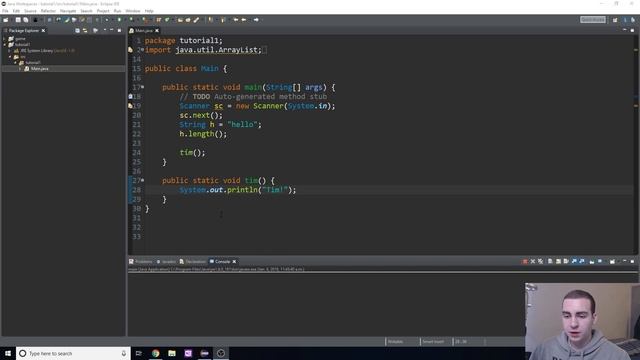Open Package Explorer view menu dropdown
Screen dimensions: 640x360
(x=104, y=31)
